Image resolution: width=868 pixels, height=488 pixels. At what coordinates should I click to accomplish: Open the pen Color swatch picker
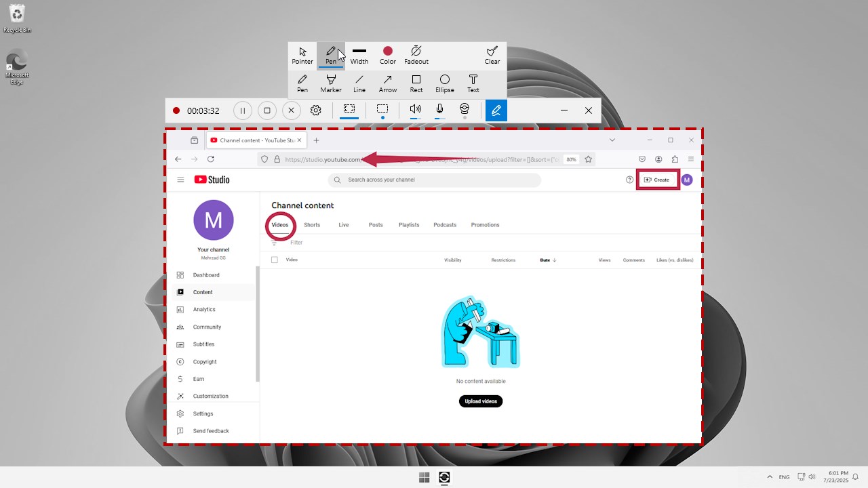387,52
